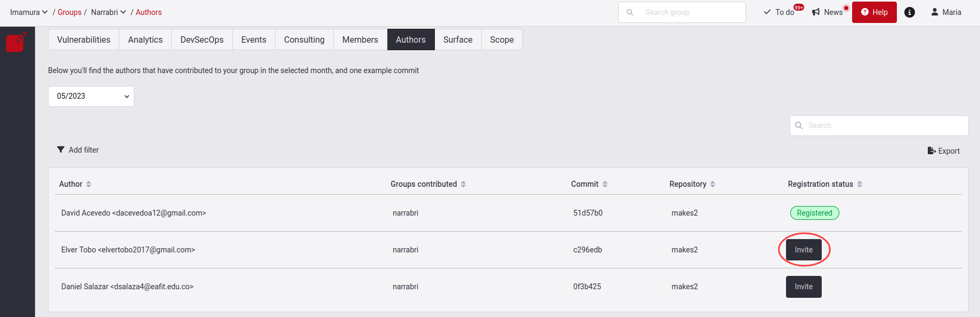Viewport: 980px width, 317px height.
Task: Invite Elver Tobo
Action: (804, 250)
